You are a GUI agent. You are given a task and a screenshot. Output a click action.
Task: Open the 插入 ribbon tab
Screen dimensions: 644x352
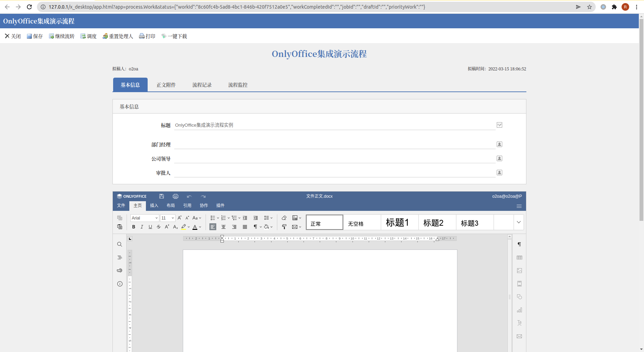coord(154,206)
